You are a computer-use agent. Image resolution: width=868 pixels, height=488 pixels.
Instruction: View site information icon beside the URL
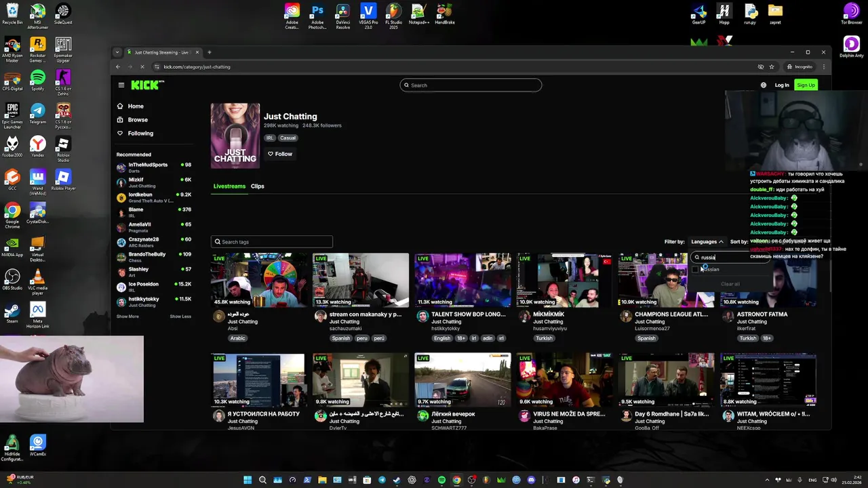pyautogui.click(x=157, y=66)
